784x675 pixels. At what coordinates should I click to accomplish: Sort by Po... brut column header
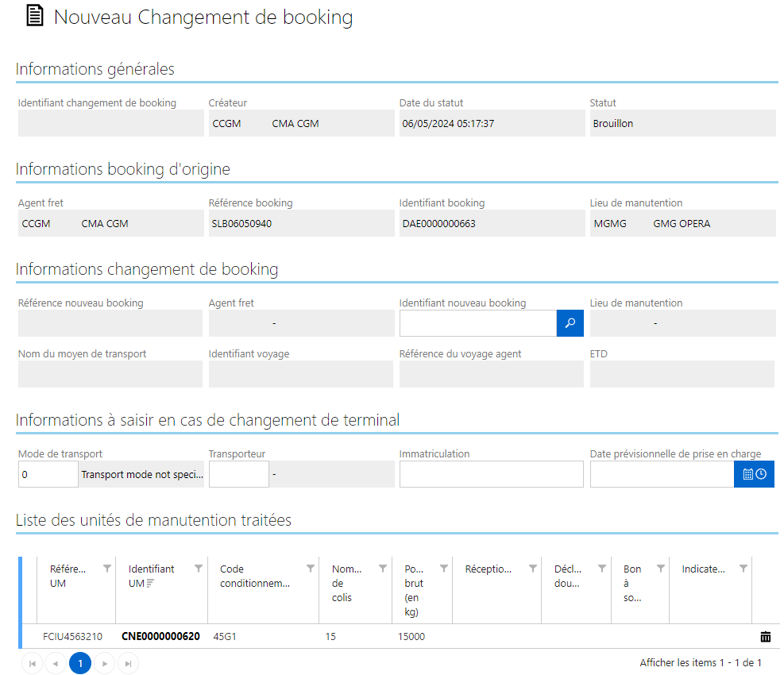[414, 590]
